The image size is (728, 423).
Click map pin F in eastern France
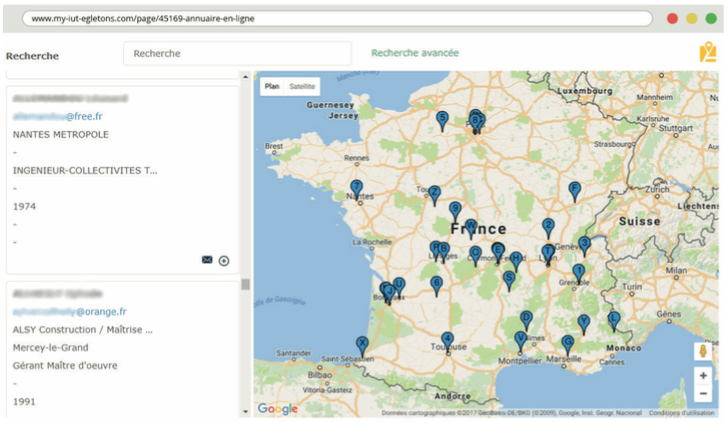pos(575,191)
